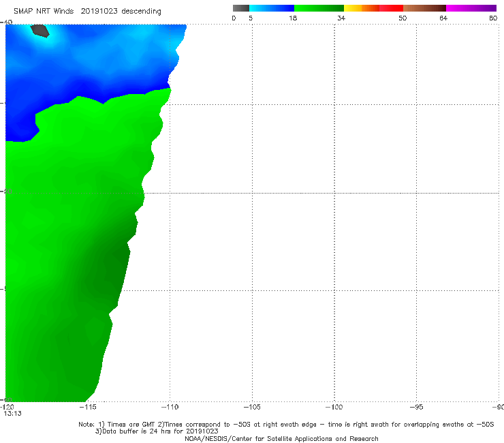Click the magenta 64-80 colorbar segment

point(471,8)
